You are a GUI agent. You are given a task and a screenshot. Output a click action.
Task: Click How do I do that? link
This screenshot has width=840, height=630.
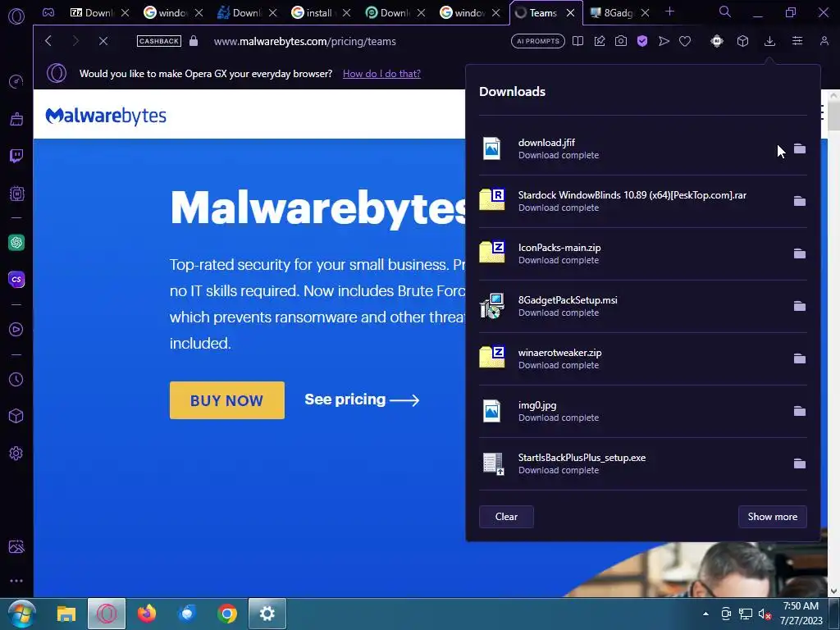[381, 74]
